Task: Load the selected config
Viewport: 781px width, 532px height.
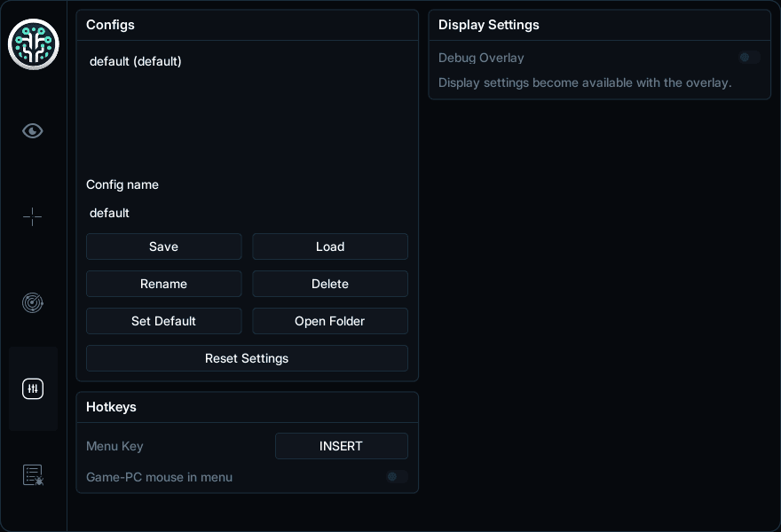Action: coord(330,246)
